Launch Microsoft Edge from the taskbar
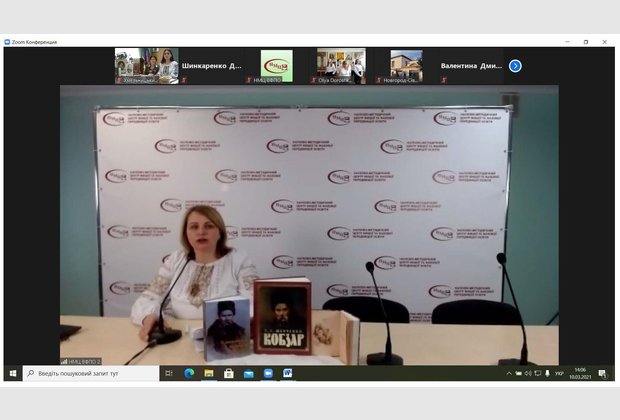Image resolution: width=620 pixels, height=420 pixels. [x=189, y=373]
